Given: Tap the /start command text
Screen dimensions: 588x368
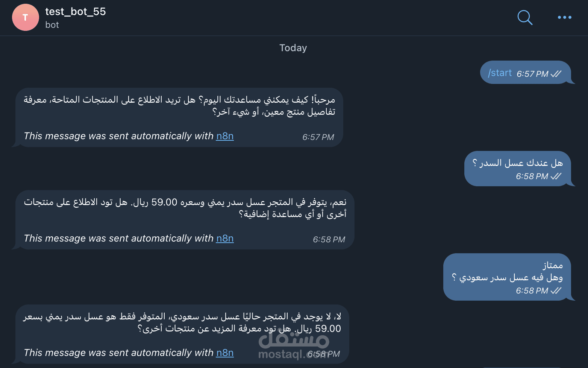Looking at the screenshot, I should (x=500, y=73).
